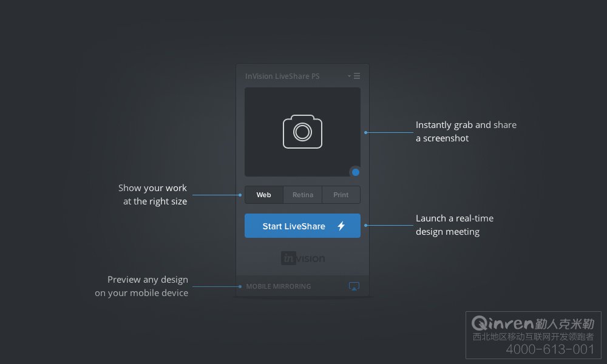Screen dimensions: 607x364
Task: Click the blue dot on preview corner
Action: tap(355, 172)
